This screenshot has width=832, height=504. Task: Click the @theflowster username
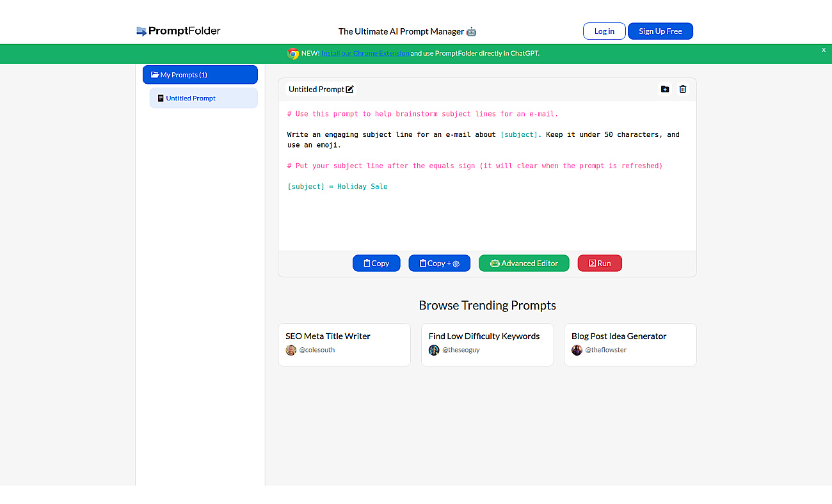tap(606, 350)
